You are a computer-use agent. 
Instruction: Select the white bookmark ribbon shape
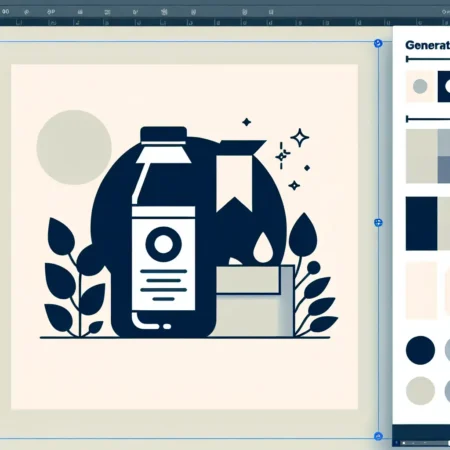pos(234,184)
